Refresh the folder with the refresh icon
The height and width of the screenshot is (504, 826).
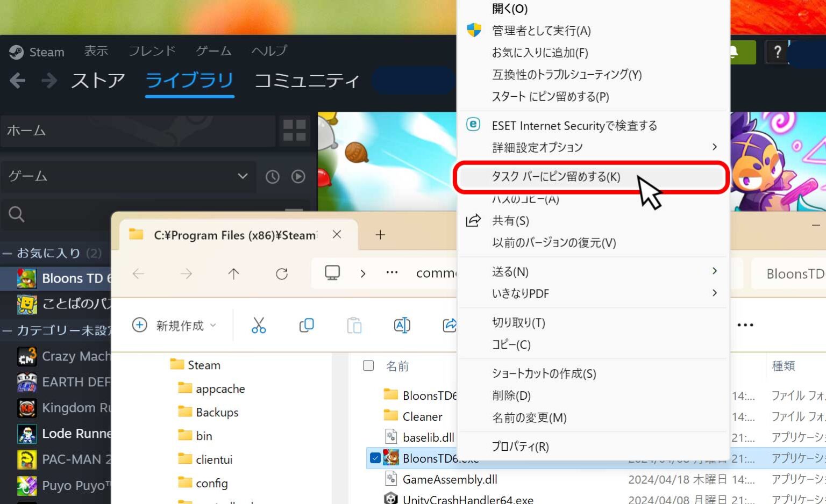coord(282,273)
